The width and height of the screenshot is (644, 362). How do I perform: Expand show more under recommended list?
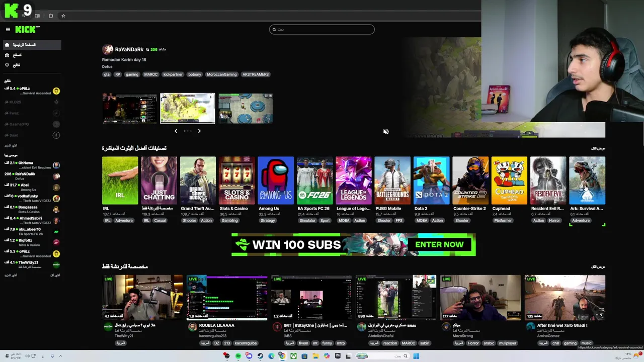pos(11,275)
